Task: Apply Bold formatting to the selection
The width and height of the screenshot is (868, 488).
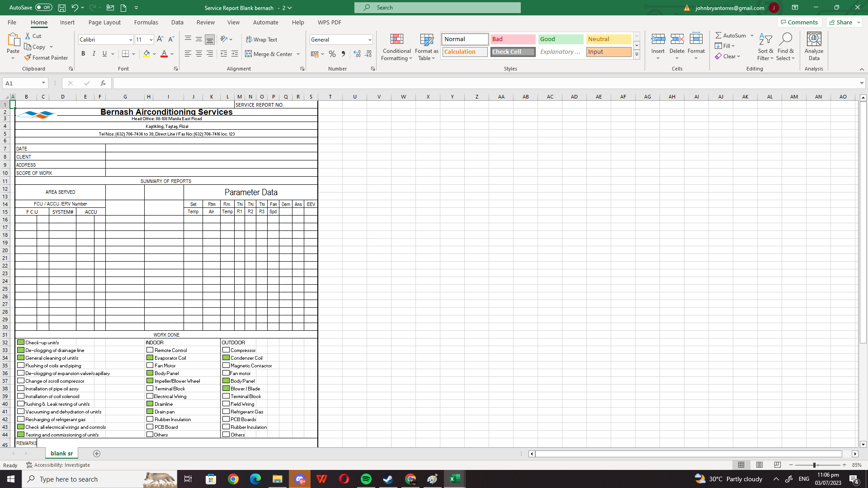Action: pyautogui.click(x=83, y=54)
